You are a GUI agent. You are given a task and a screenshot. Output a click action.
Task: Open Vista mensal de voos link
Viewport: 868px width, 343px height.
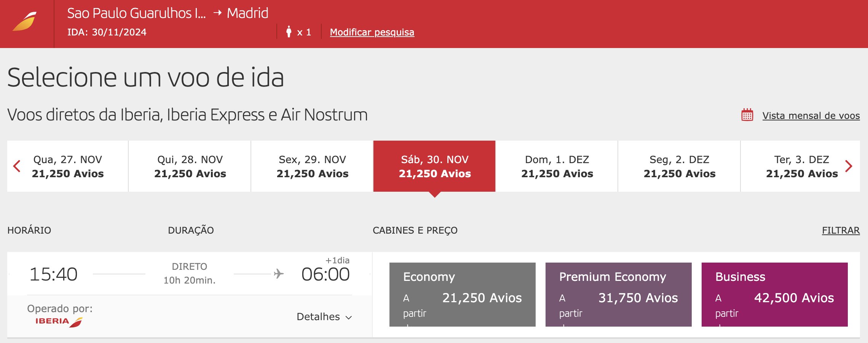point(811,115)
